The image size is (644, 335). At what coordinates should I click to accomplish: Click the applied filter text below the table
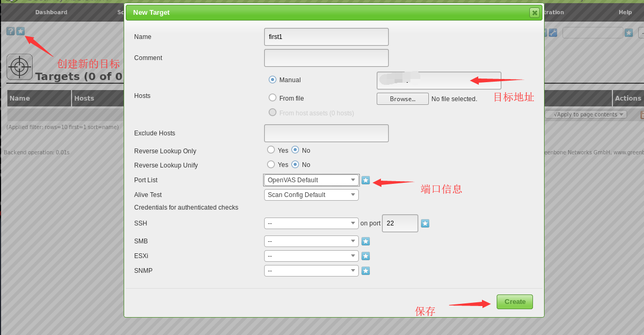[x=63, y=127]
